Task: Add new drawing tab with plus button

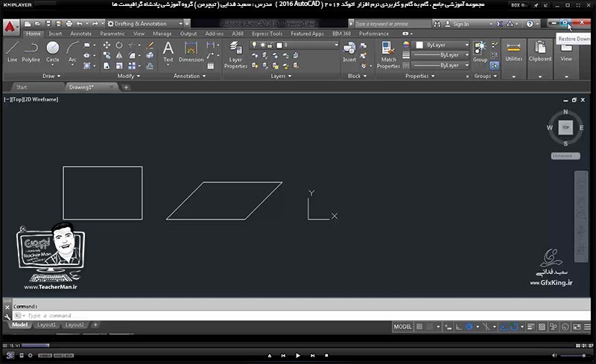Action: tap(126, 87)
